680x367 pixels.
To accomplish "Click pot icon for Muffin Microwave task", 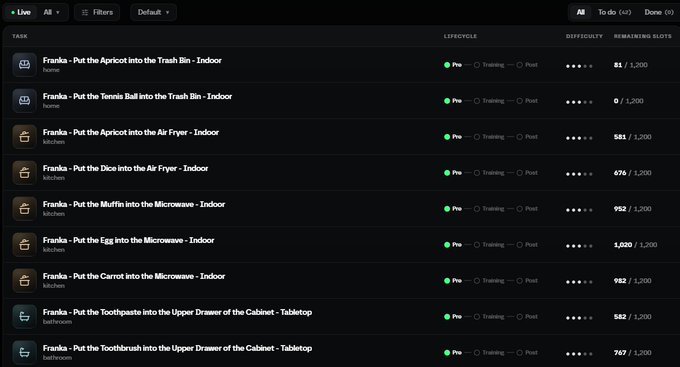I will click(x=24, y=209).
